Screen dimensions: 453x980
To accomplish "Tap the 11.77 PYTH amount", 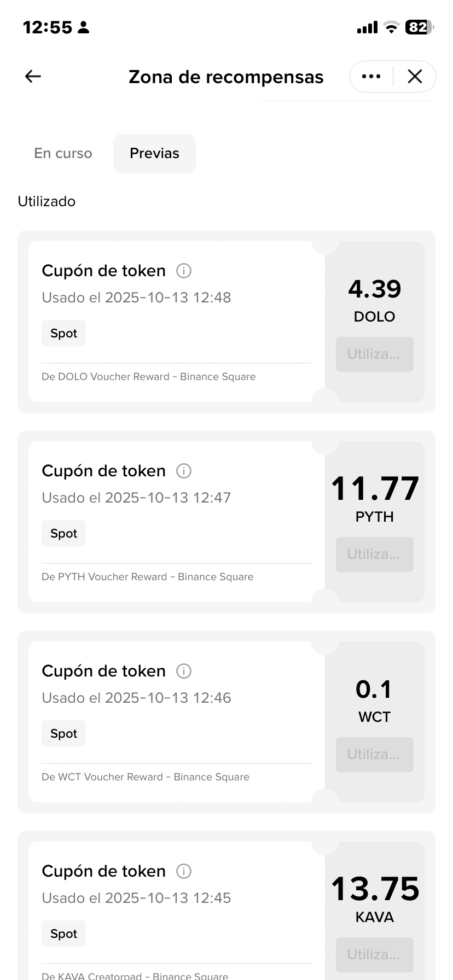I will pos(375,488).
